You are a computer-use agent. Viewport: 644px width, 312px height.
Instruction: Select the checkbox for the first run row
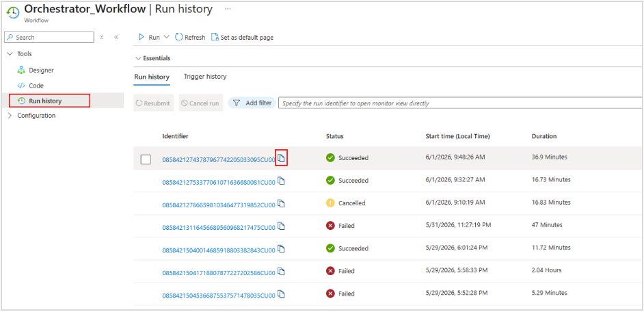coord(146,159)
